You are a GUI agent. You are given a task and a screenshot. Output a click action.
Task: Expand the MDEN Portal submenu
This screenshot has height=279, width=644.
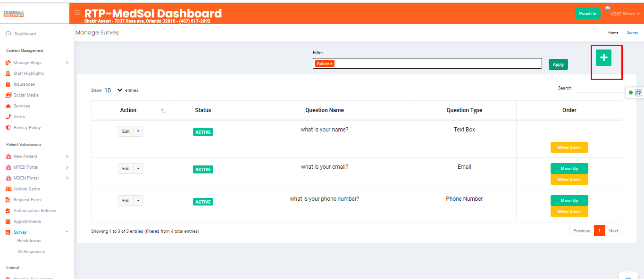point(67,178)
